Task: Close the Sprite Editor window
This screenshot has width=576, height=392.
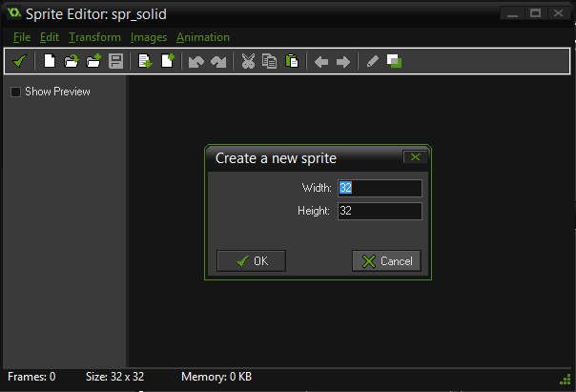Action: (x=559, y=13)
